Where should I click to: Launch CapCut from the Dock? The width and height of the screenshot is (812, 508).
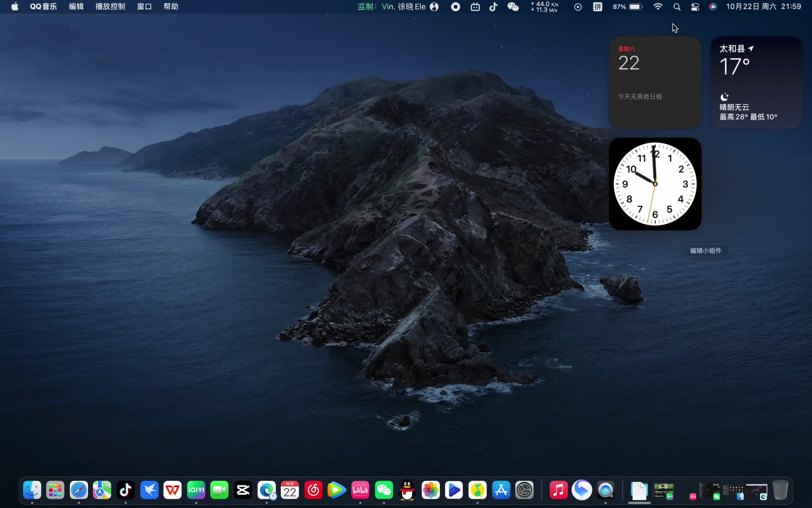(243, 490)
